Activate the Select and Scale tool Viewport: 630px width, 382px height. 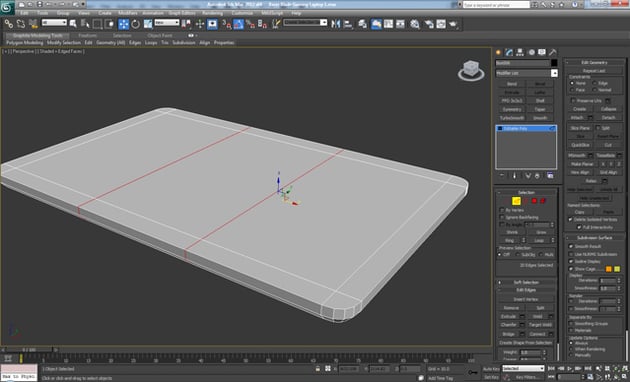point(148,24)
